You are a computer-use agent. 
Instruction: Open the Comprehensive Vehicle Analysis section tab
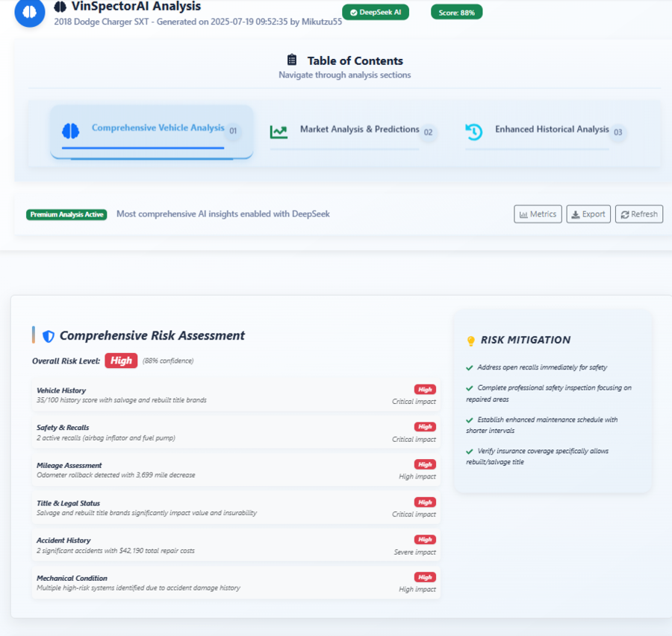tap(158, 128)
